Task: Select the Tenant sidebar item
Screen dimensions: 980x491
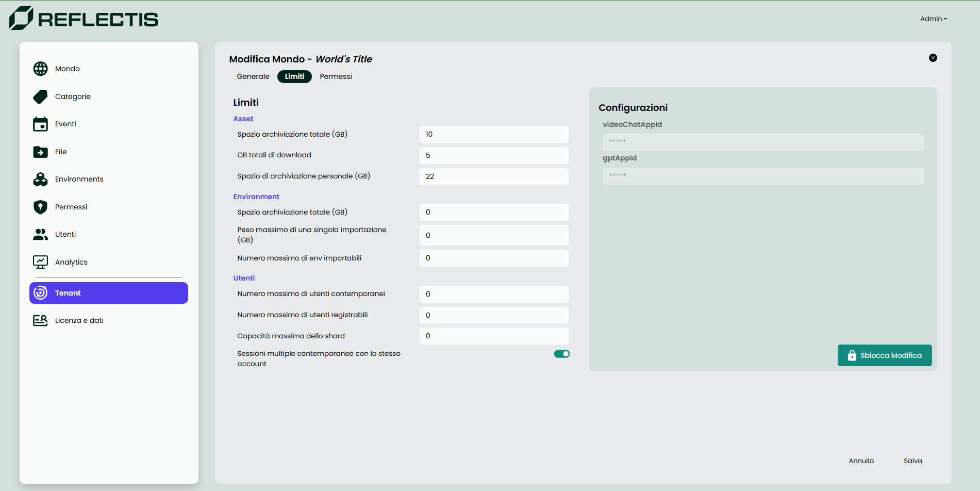Action: [109, 293]
